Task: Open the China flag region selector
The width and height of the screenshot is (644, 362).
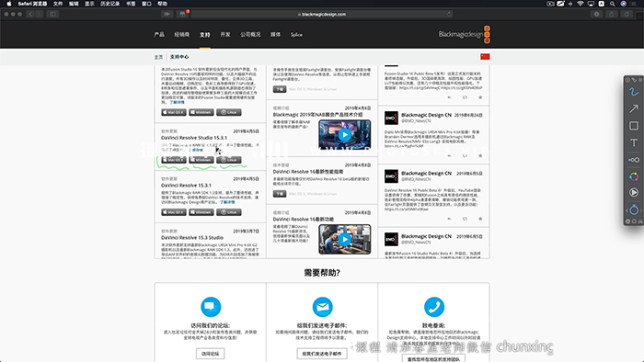Action: 485,57
